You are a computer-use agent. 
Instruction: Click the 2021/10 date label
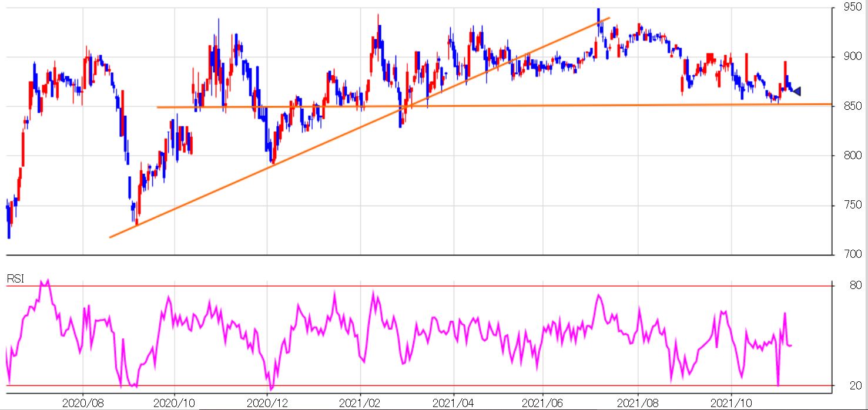(x=730, y=403)
